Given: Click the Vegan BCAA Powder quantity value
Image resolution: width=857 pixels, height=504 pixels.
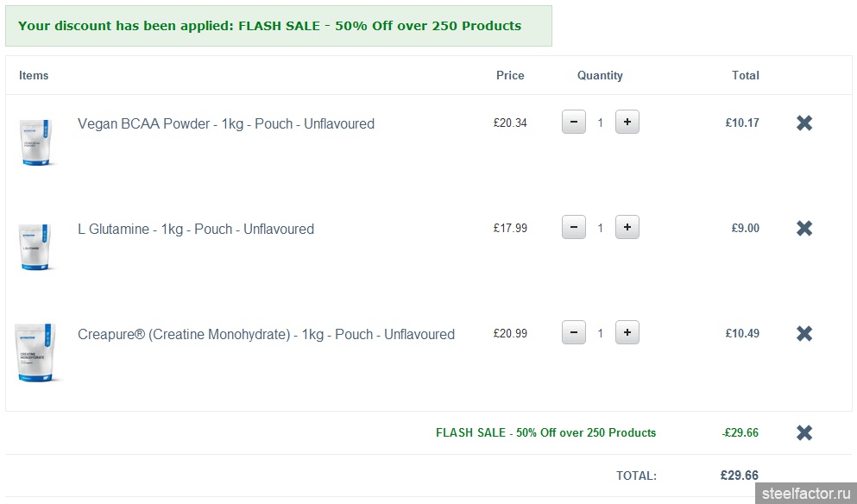Looking at the screenshot, I should [601, 123].
